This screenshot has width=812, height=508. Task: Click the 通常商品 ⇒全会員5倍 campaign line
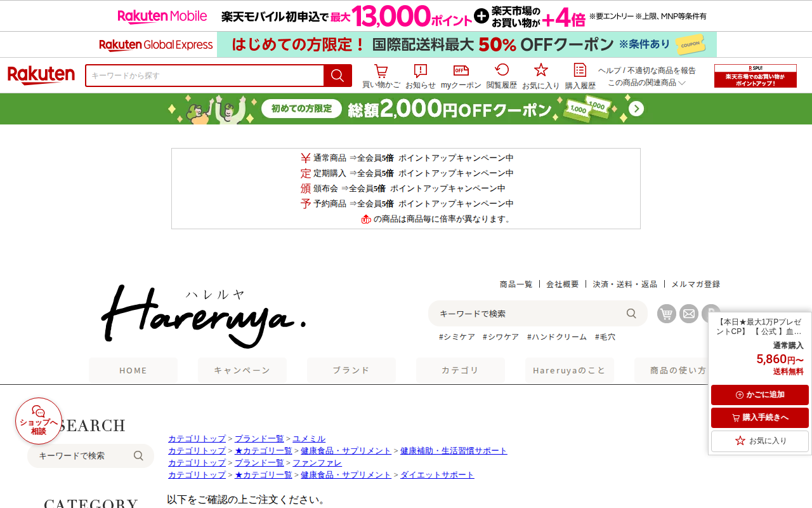click(x=407, y=158)
